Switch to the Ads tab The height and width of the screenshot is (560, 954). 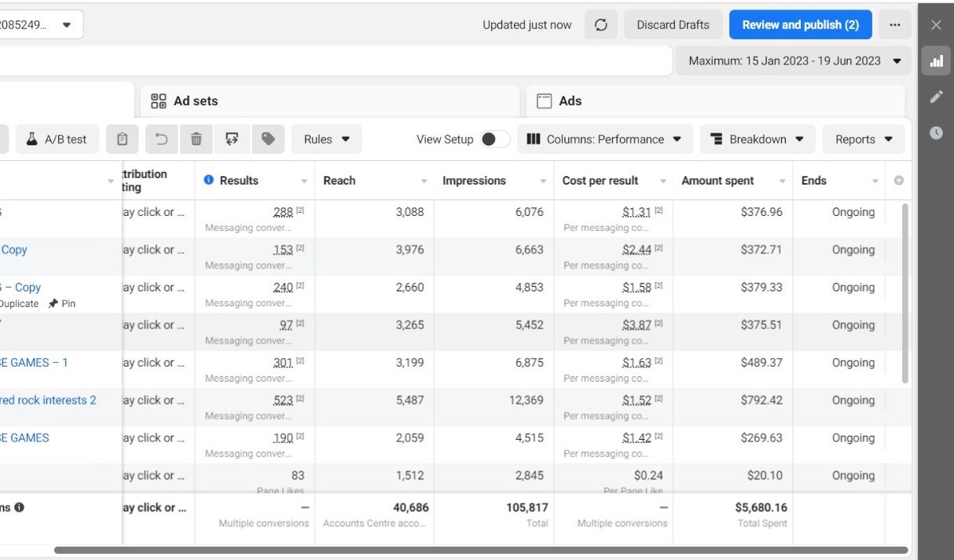(x=570, y=101)
